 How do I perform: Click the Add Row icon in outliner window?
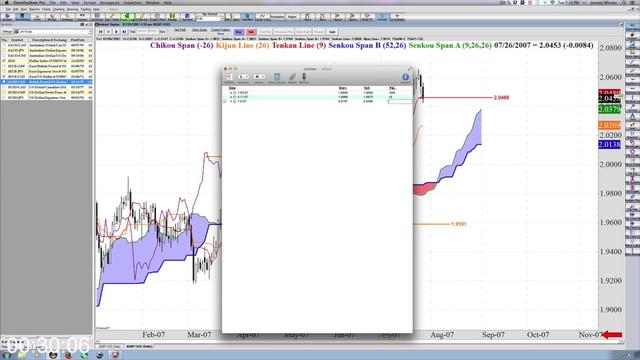(x=229, y=77)
